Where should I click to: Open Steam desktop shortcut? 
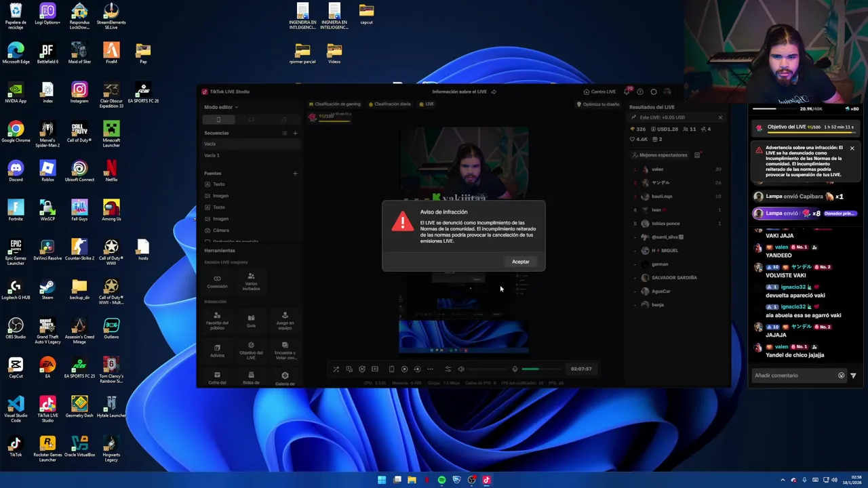tap(47, 289)
